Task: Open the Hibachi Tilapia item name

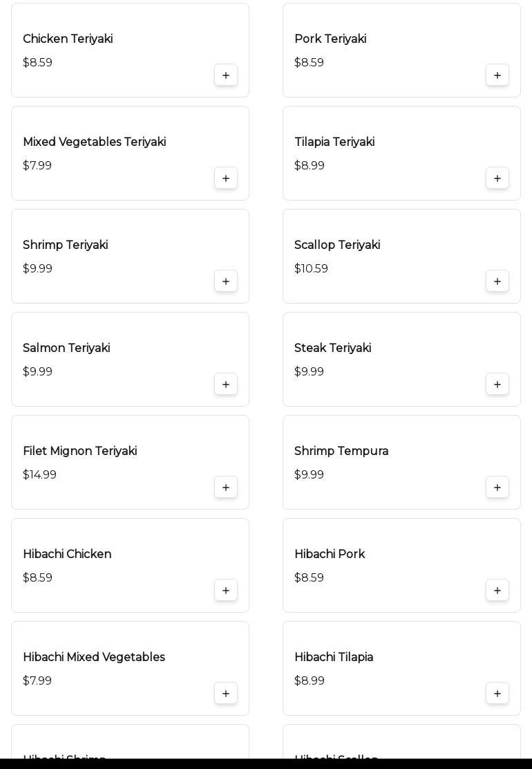Action: [x=334, y=658]
